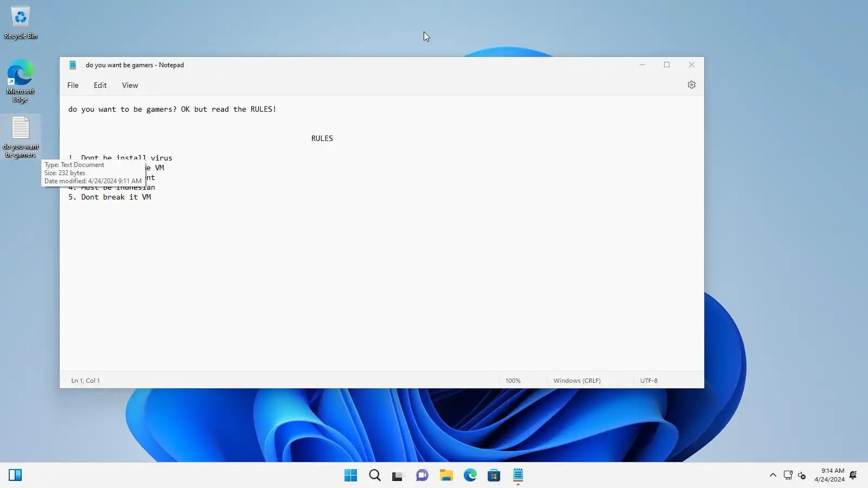Open the Widgets panel on taskbar

tap(15, 476)
